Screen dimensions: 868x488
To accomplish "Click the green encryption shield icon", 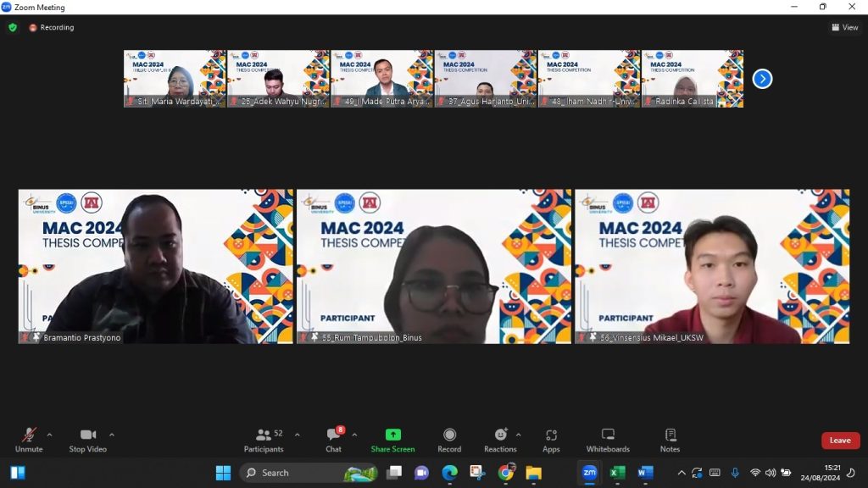I will pyautogui.click(x=13, y=27).
